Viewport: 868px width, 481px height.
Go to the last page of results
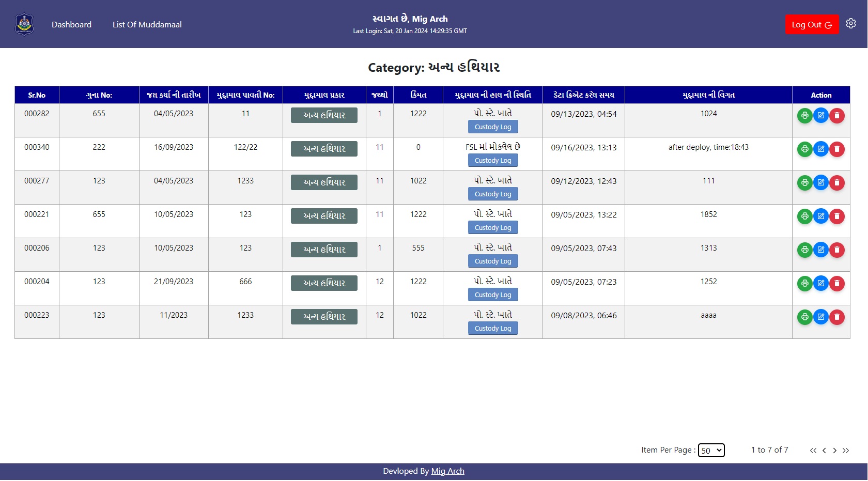point(846,451)
